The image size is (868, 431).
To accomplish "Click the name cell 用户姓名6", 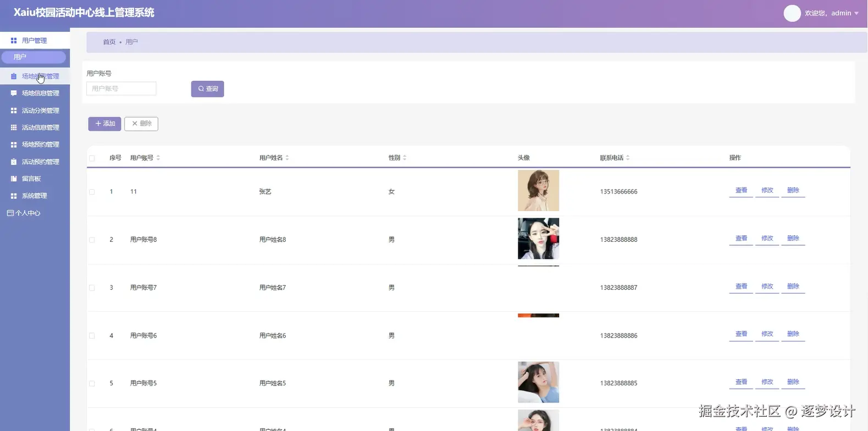I will coord(273,335).
